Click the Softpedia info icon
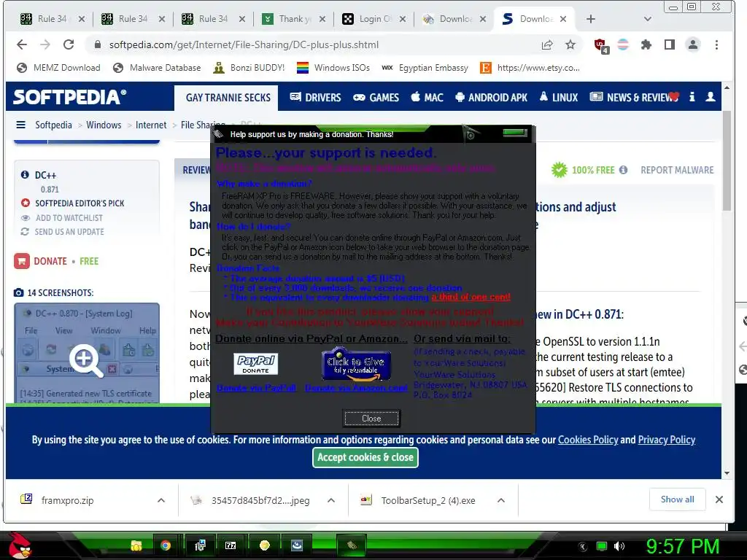The width and height of the screenshot is (747, 560). (x=692, y=97)
